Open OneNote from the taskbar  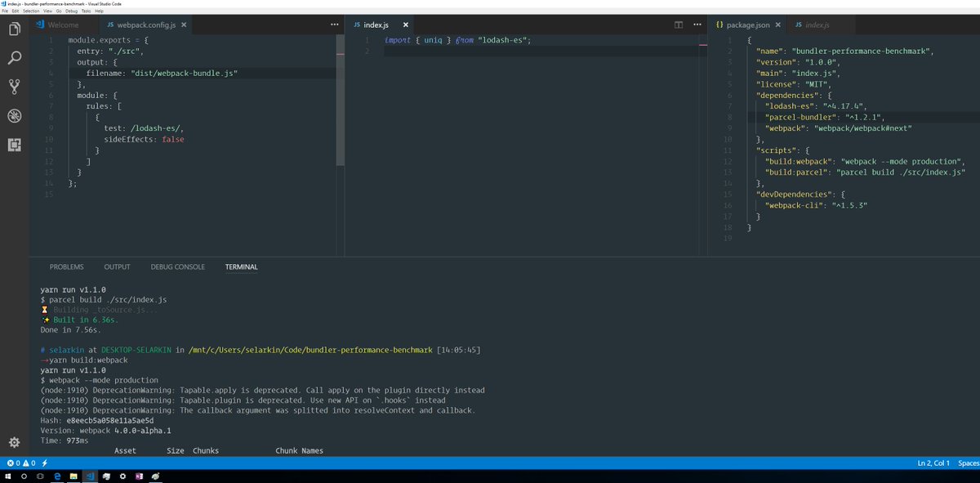(139, 476)
